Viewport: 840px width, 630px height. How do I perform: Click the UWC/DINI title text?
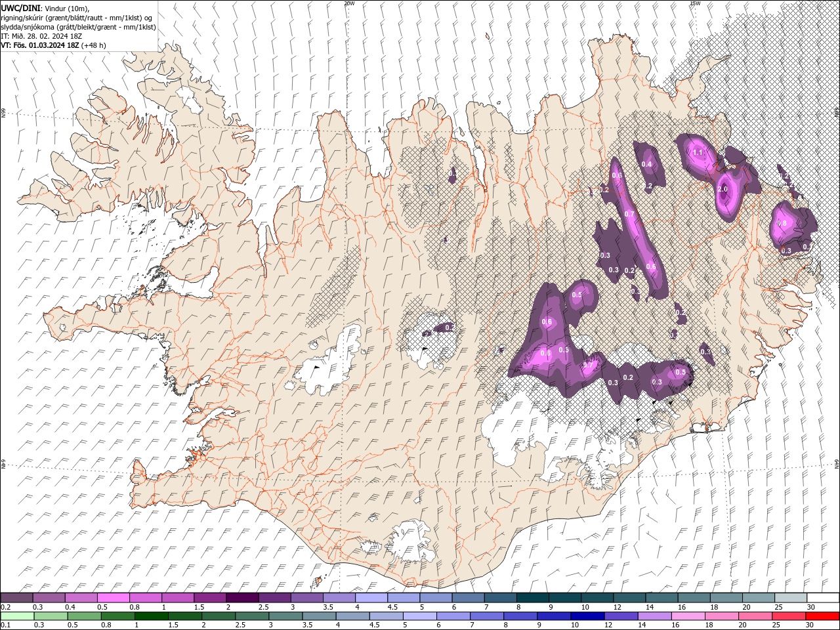[x=22, y=8]
